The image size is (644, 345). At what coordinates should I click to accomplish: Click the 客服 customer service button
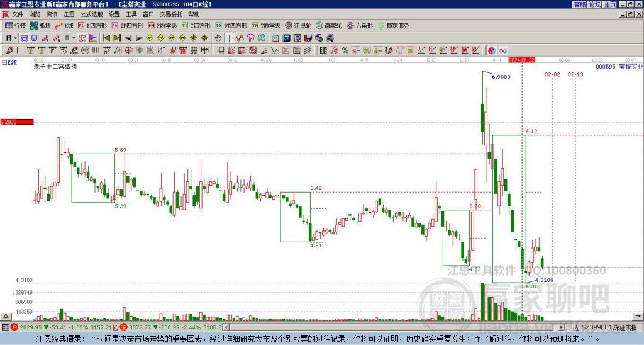point(579,4)
